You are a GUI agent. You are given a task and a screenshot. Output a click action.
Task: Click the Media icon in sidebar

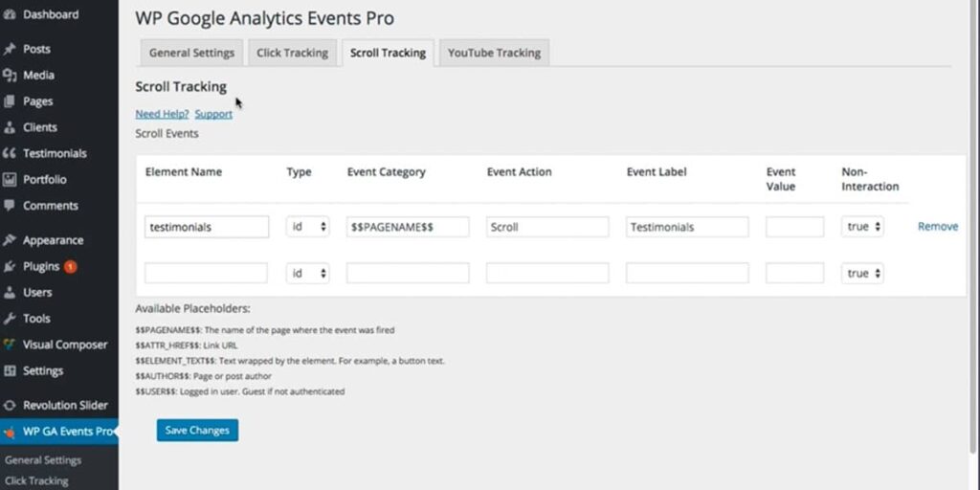tap(10, 76)
